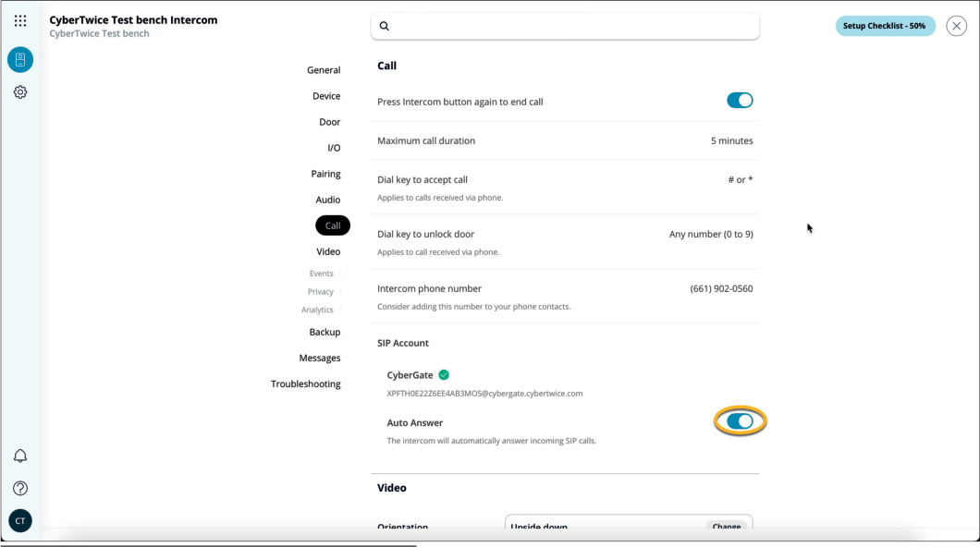Open the settings gear icon

click(19, 91)
